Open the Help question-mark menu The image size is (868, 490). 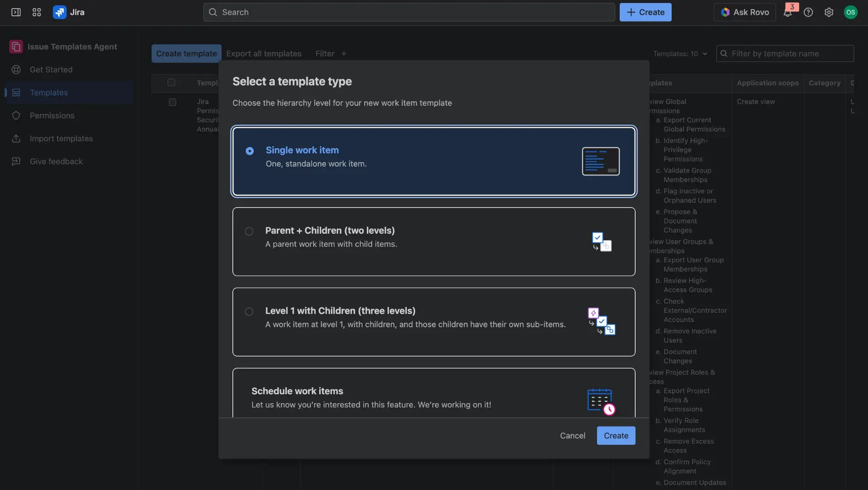tap(809, 12)
